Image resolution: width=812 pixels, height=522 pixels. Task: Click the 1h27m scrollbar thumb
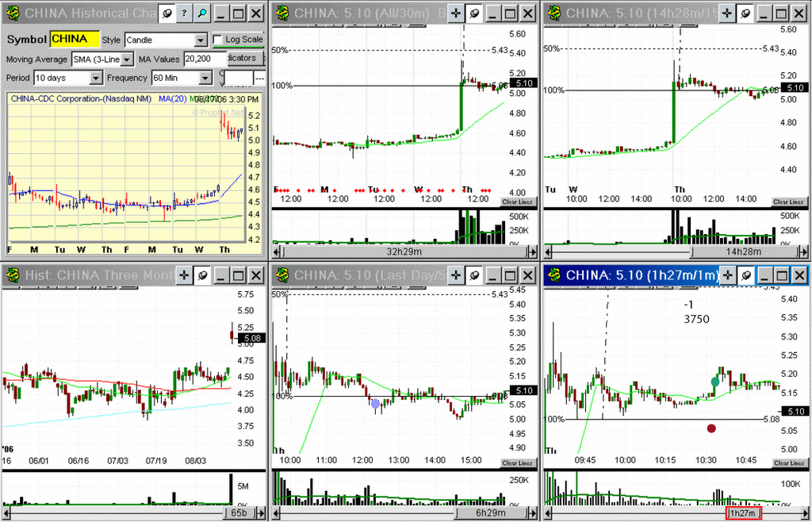(743, 513)
